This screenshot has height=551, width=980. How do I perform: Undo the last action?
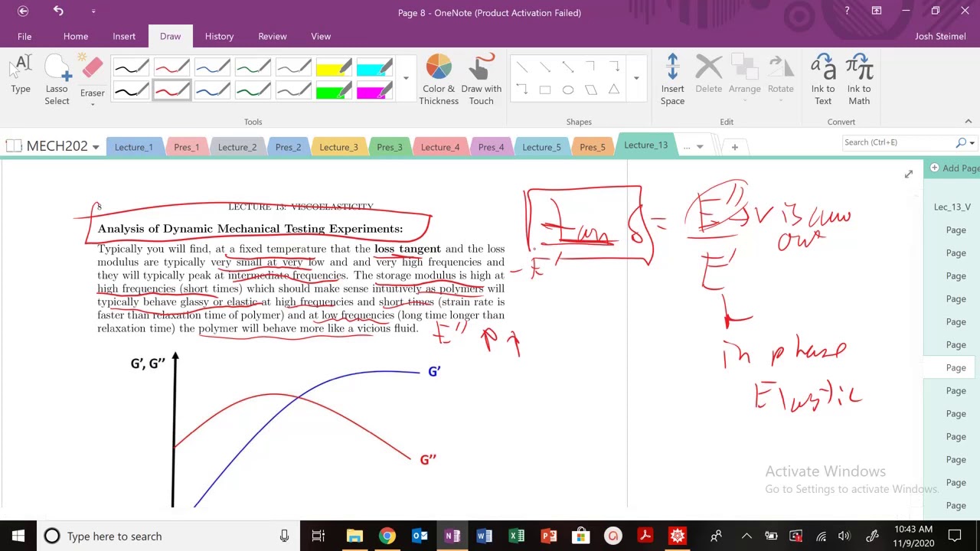click(58, 11)
